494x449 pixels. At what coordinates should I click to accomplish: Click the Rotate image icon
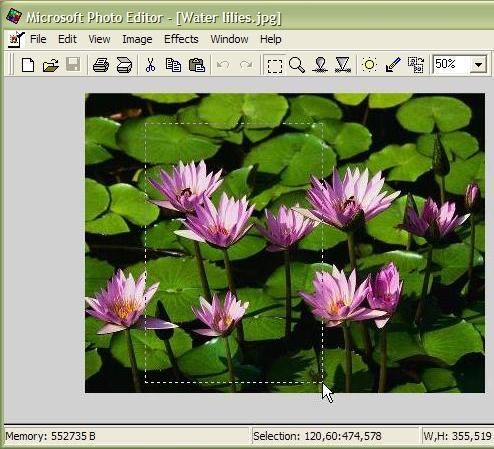point(416,65)
